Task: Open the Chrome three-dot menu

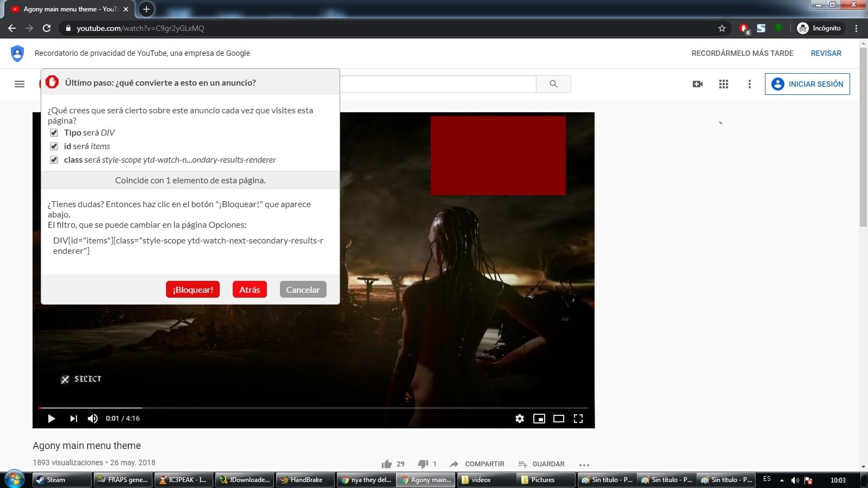Action: tap(857, 28)
